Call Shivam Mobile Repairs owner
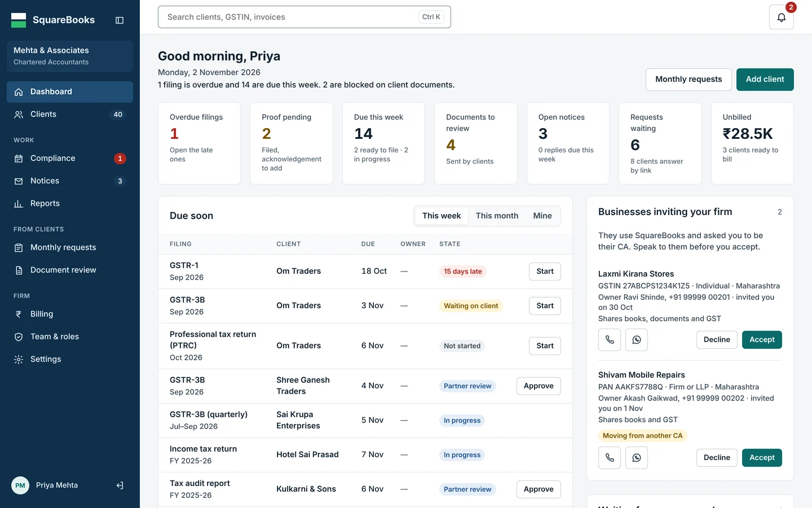812x508 pixels. click(610, 458)
